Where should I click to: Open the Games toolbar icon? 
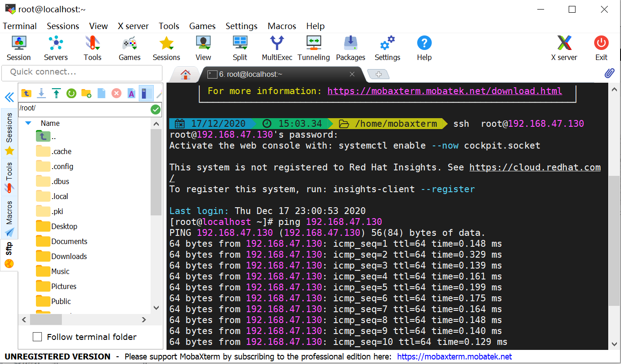click(x=130, y=48)
